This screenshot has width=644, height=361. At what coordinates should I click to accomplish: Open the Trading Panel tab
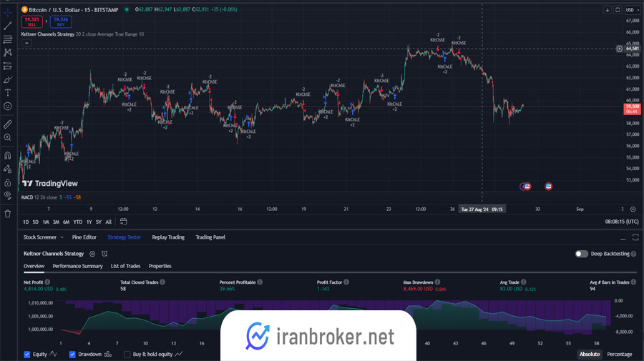coord(210,237)
